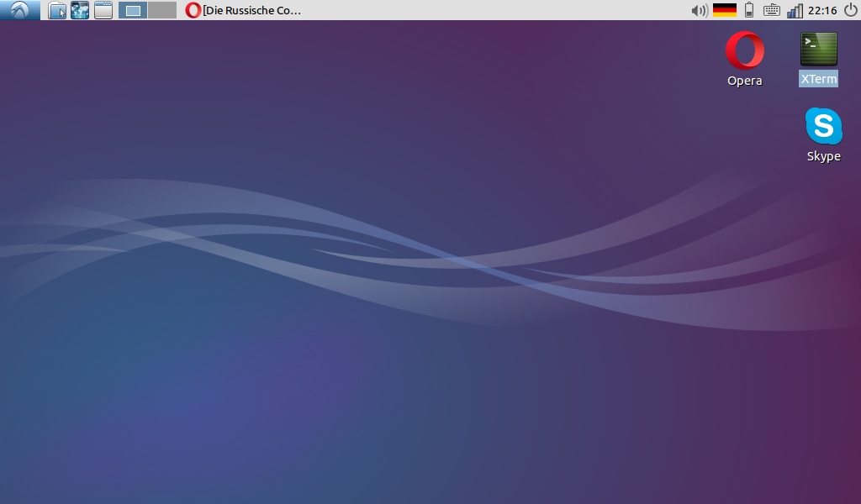Screen dimensions: 861x504
Task: Click the show desktop panel icon
Action: pos(103,10)
